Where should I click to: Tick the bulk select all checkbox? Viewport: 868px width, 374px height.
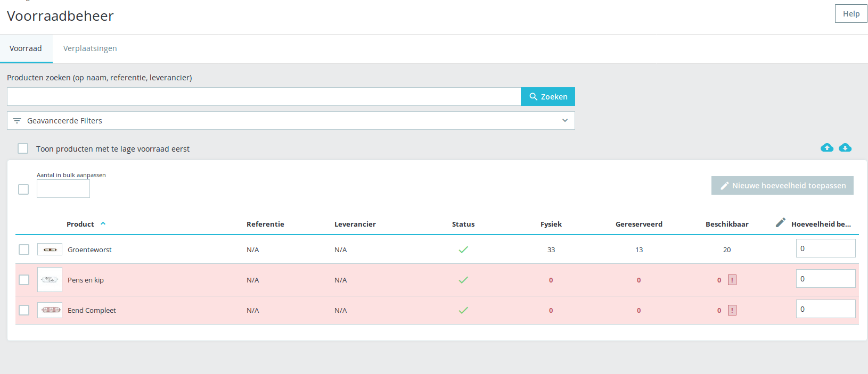[23, 189]
